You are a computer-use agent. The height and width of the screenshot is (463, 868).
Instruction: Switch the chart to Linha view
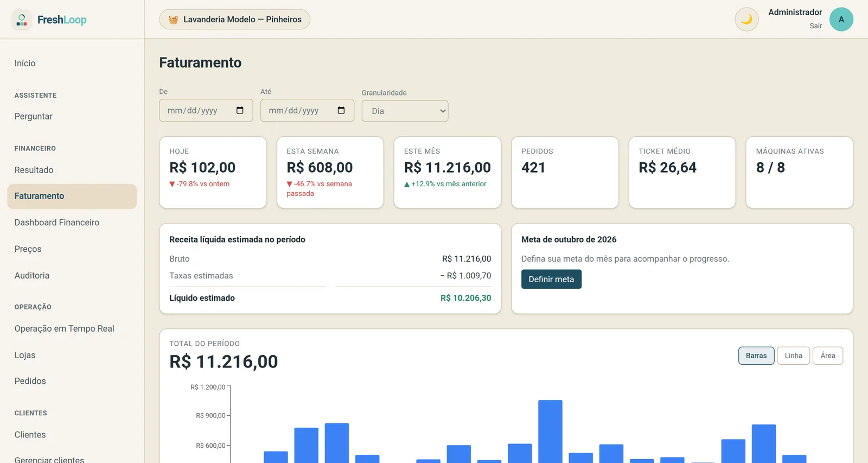click(x=793, y=356)
